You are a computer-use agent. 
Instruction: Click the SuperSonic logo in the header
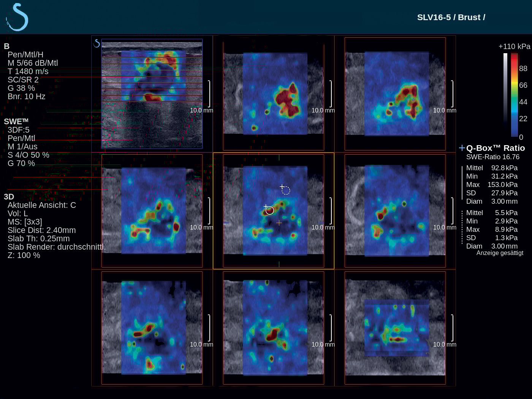[x=17, y=17]
